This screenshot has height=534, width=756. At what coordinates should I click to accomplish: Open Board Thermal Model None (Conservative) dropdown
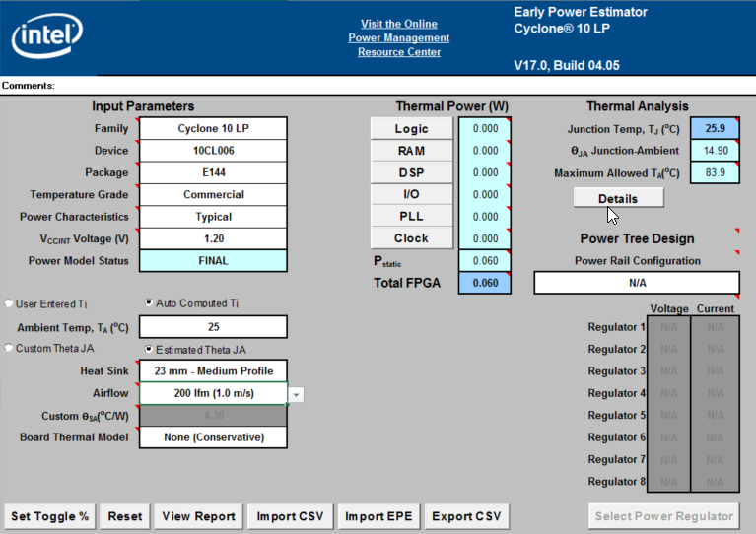(213, 437)
